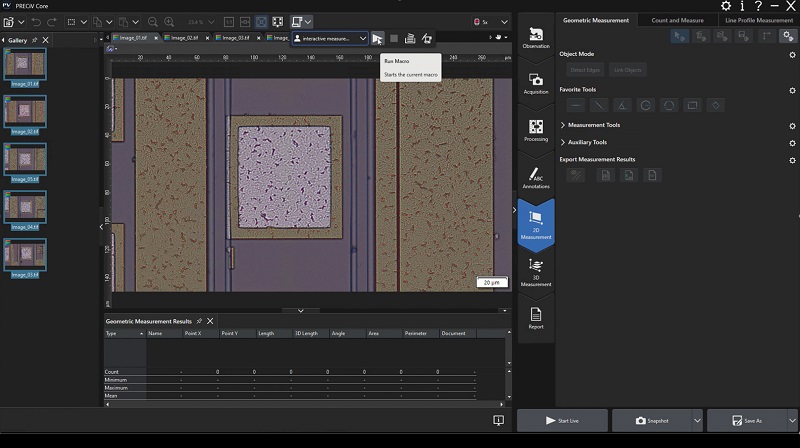
Task: Toggle the Gallery panel pin
Action: click(x=34, y=40)
